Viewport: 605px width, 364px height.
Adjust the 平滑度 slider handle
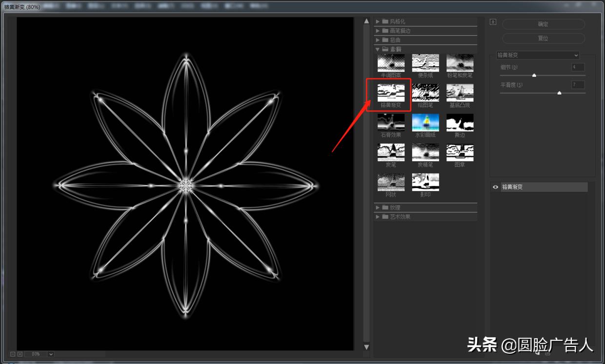pyautogui.click(x=559, y=92)
